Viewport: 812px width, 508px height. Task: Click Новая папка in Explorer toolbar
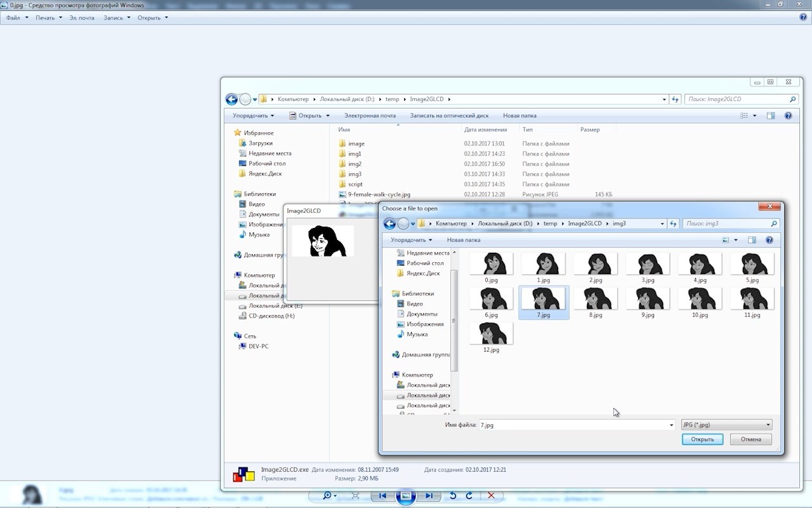pos(520,116)
